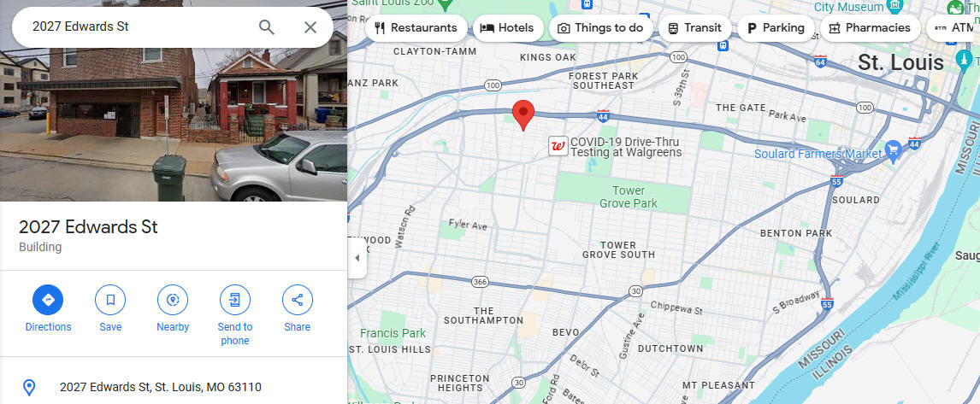Click the red location pin on map

[523, 115]
